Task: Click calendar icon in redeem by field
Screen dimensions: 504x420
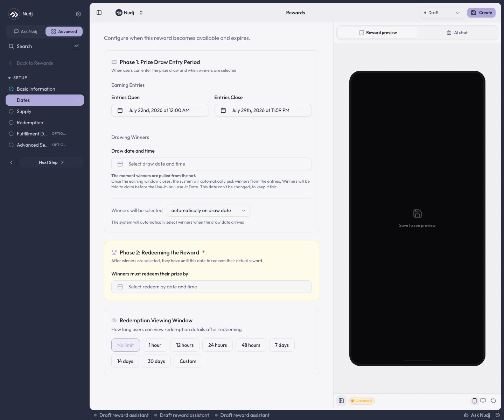Action: (x=120, y=287)
